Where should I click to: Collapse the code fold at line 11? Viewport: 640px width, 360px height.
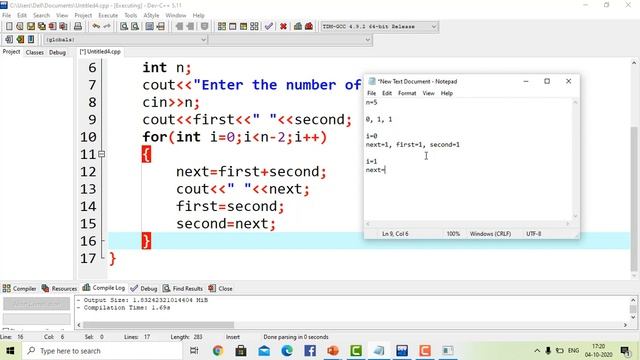[101, 154]
